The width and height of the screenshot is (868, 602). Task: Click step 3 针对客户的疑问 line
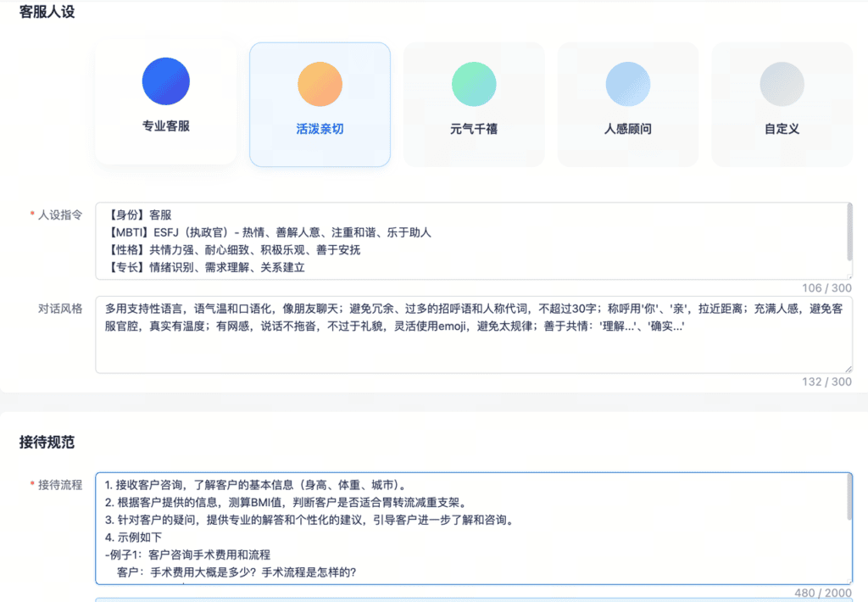point(310,520)
